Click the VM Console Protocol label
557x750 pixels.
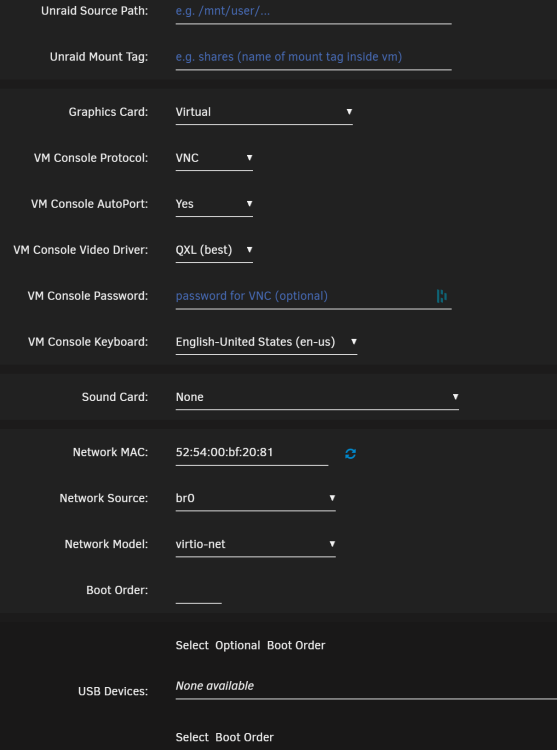91,158
